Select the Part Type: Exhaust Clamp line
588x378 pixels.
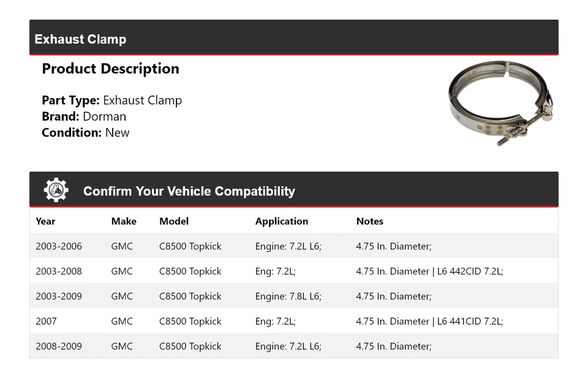(111, 100)
